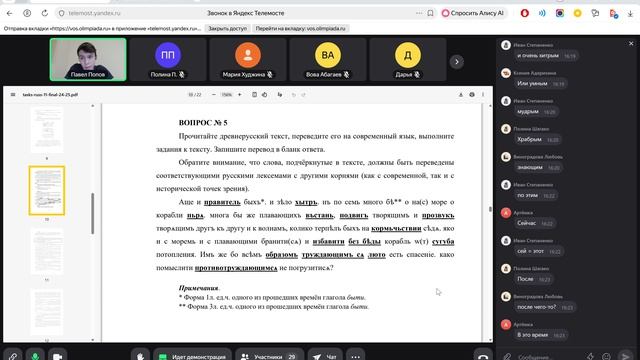The height and width of the screenshot is (360, 640).
Task: Send the chat message
Action: pyautogui.click(x=625, y=357)
